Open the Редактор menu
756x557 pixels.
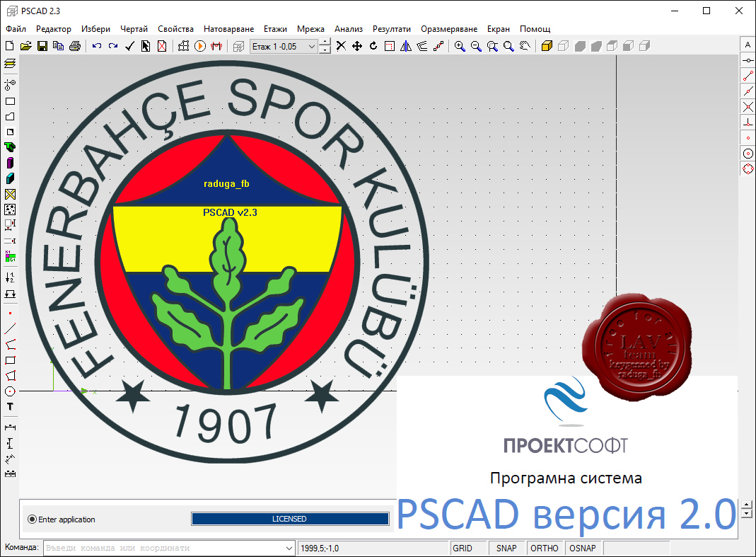click(54, 29)
